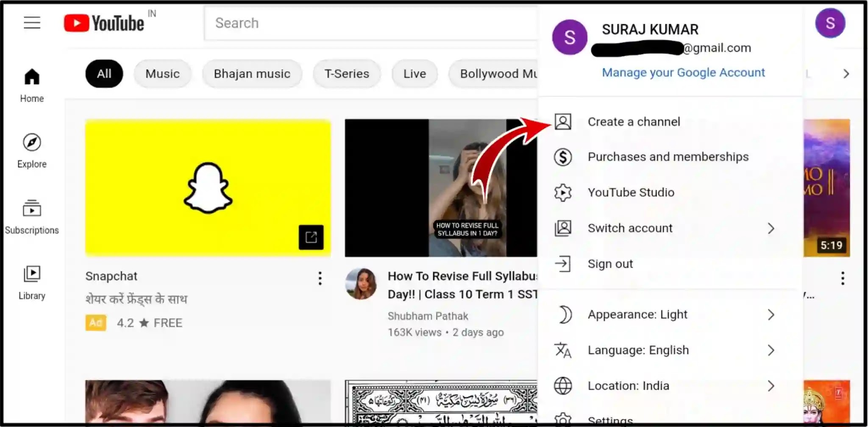Screen dimensions: 868x427
Task: Go to Home in sidebar
Action: 32,86
